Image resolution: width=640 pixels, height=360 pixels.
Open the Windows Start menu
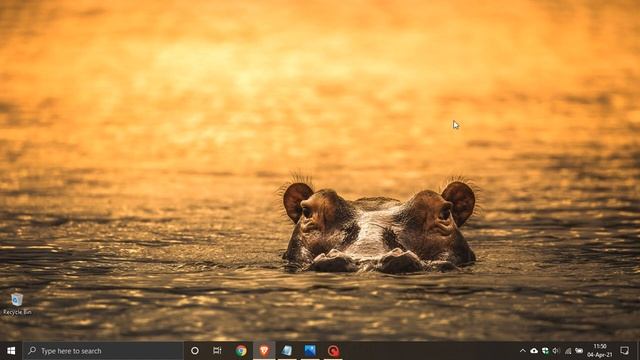(x=11, y=351)
